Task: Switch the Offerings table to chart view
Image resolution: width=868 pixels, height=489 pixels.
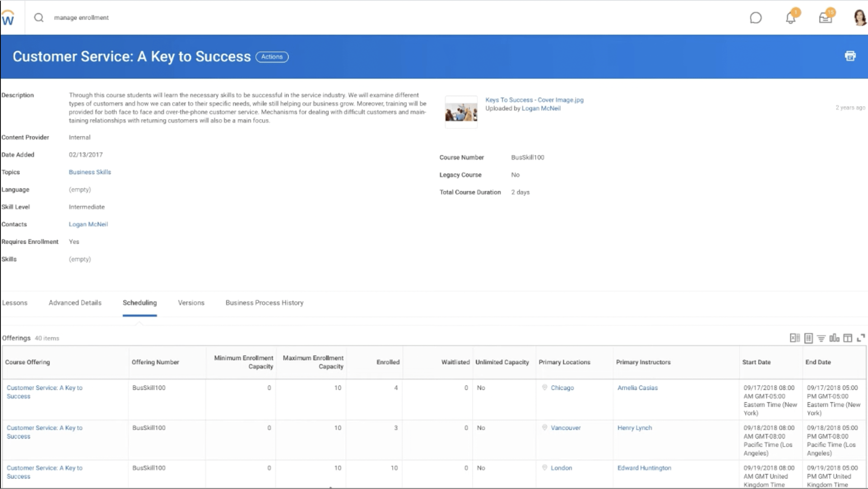Action: (835, 338)
